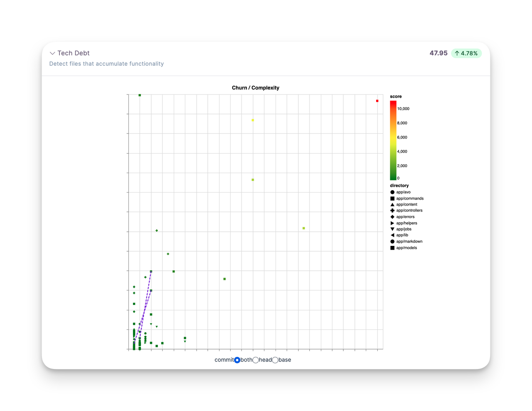Viewport: 532px width, 411px height.
Task: Click the "commit" label beside radio buttons
Action: 224,360
